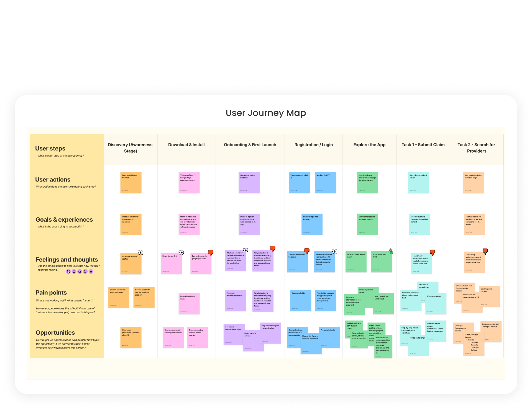Select the 'Download & Install' column header
This screenshot has width=532, height=410.
tap(186, 145)
